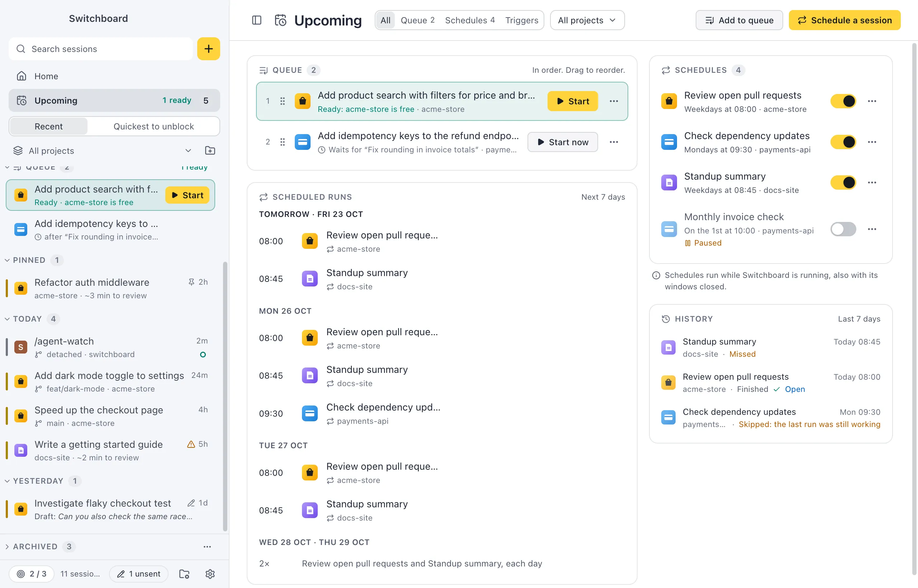Open more menu for Standup summary schedule
Screen dimensions: 918x588
(x=872, y=182)
